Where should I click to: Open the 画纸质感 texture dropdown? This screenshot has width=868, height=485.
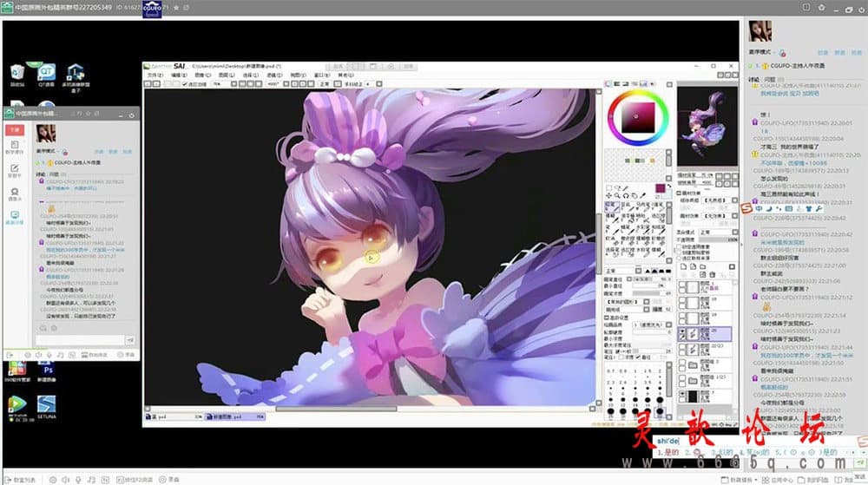click(720, 200)
